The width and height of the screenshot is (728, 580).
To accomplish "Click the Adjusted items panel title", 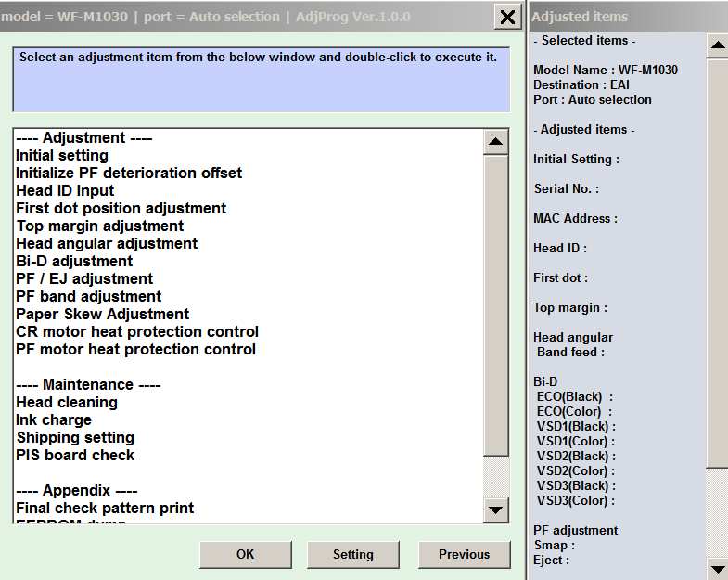I will pyautogui.click(x=580, y=17).
